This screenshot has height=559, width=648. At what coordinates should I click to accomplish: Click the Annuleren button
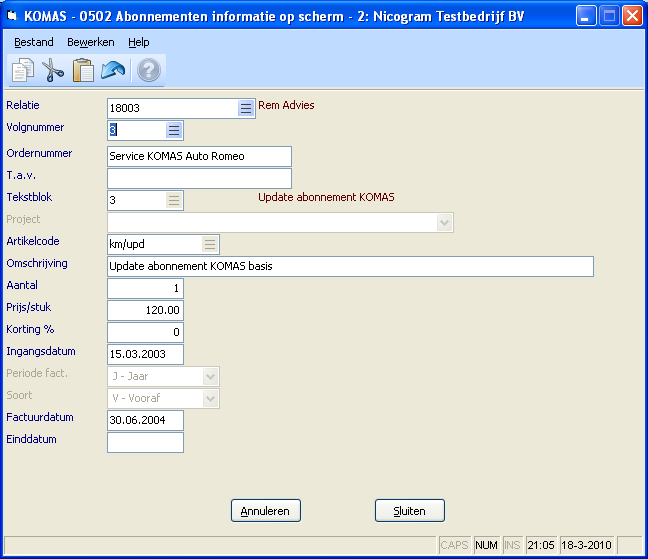tap(266, 511)
